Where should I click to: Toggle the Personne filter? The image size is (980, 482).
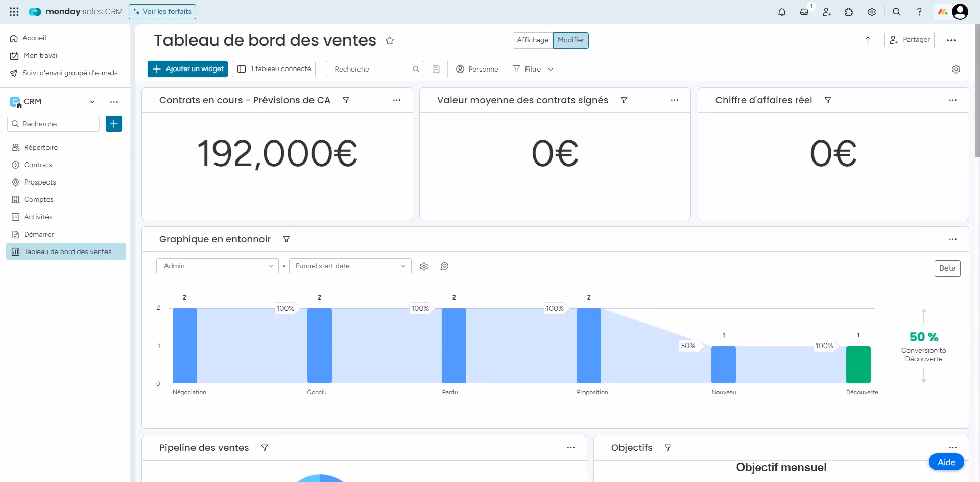(476, 69)
